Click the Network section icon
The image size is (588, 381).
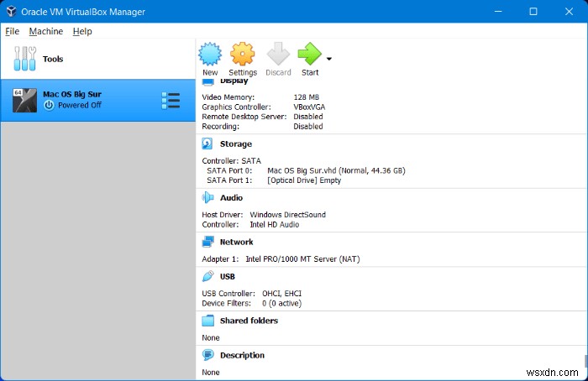tap(207, 242)
